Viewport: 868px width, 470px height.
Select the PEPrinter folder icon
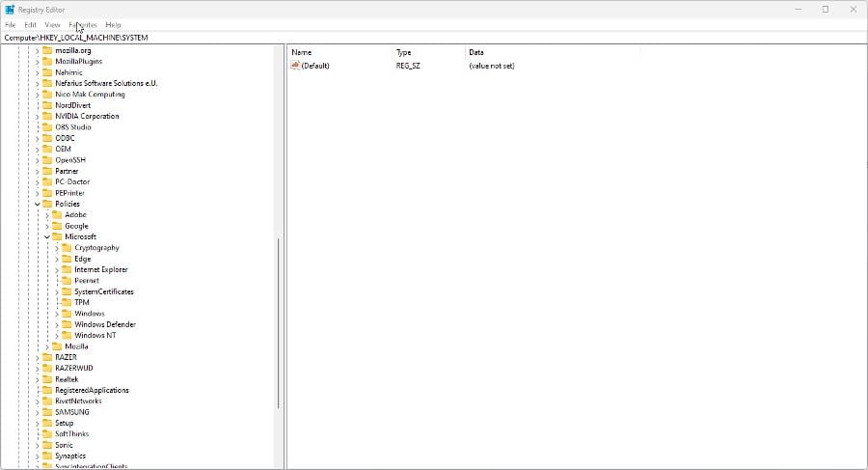tap(47, 193)
